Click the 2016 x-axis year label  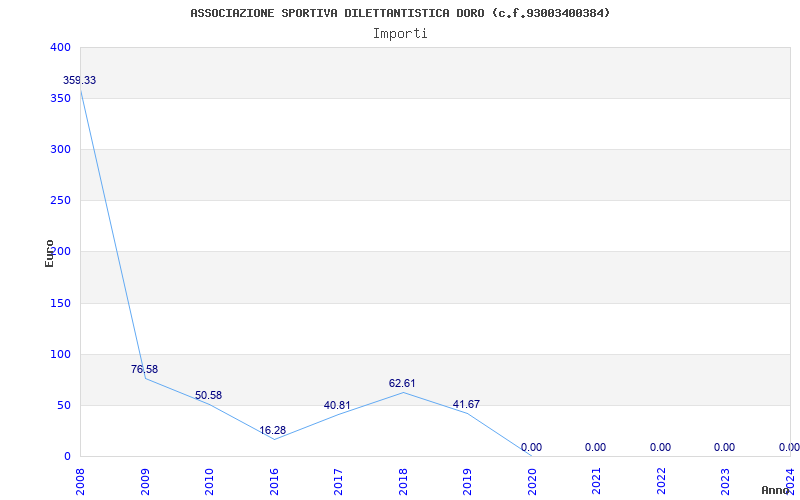tap(274, 482)
